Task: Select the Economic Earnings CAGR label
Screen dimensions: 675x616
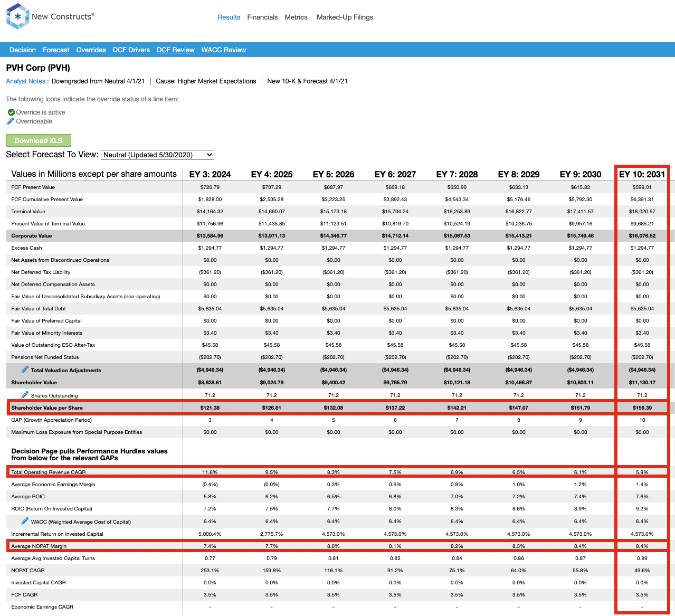Action: click(x=42, y=607)
